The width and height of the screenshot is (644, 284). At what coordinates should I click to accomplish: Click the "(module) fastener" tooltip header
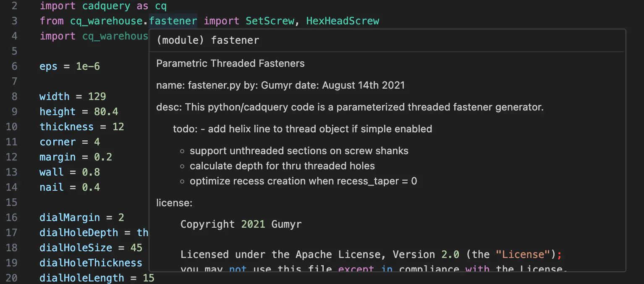(208, 40)
